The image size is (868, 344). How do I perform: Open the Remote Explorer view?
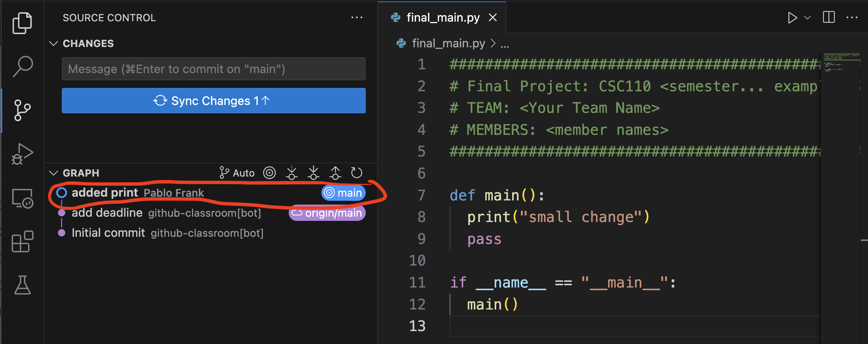pyautogui.click(x=22, y=199)
